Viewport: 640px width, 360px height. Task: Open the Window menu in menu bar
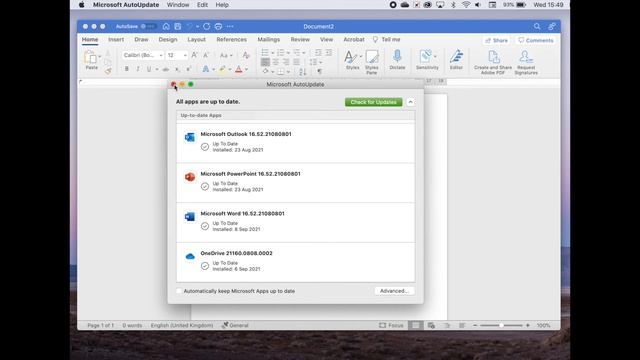tap(178, 5)
